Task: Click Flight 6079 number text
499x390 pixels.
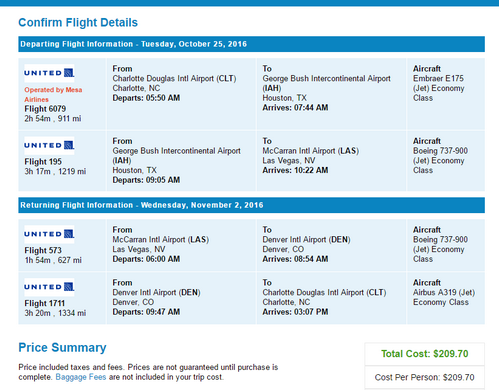Action: (x=45, y=109)
